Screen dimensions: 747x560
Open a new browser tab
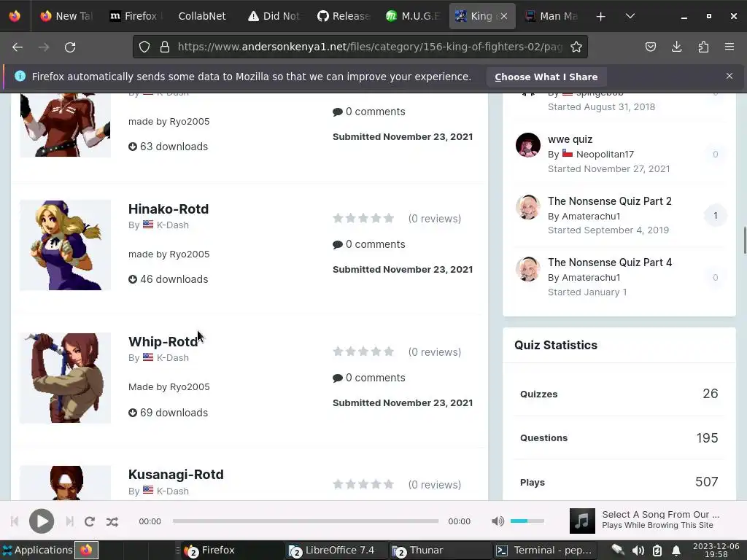tap(601, 16)
